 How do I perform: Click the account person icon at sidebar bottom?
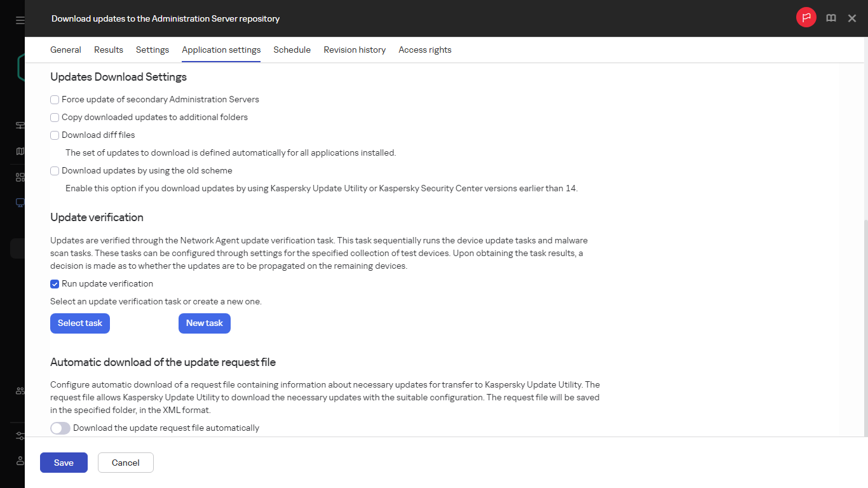(19, 461)
